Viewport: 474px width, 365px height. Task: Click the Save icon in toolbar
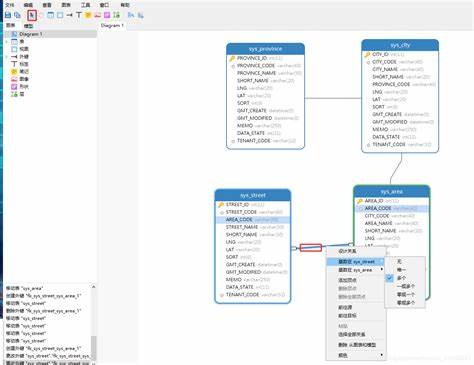(x=8, y=15)
